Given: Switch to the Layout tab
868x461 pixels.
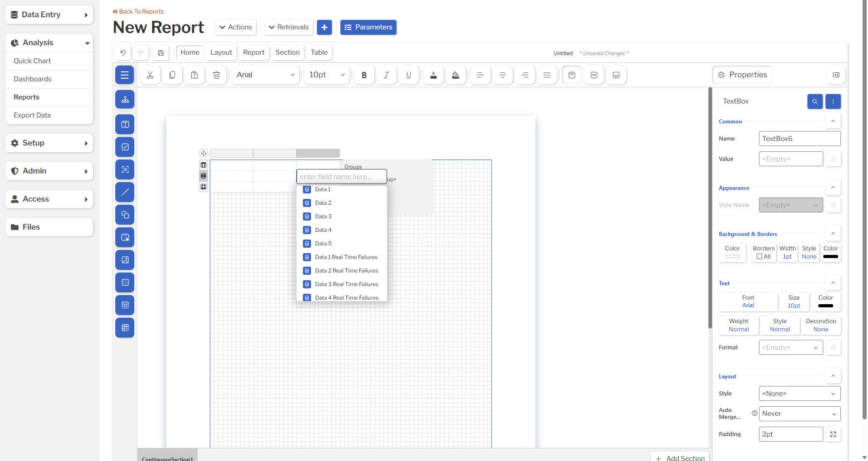Looking at the screenshot, I should pyautogui.click(x=221, y=52).
